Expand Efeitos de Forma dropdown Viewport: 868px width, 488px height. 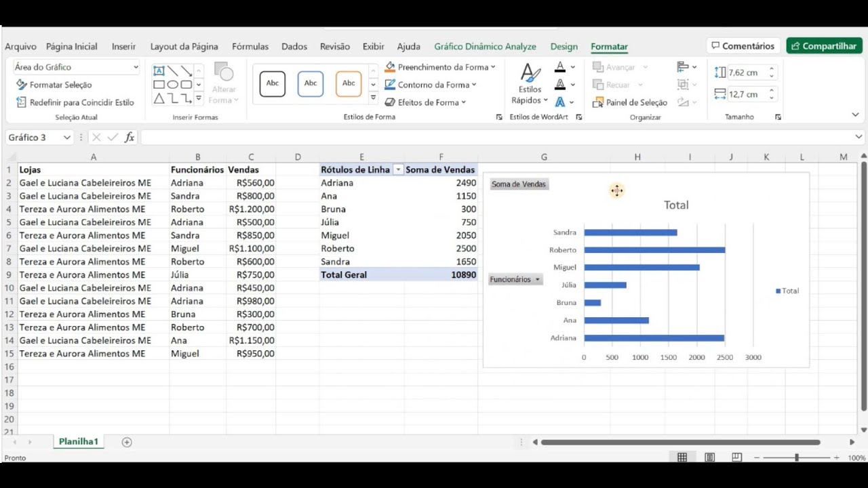click(x=463, y=102)
